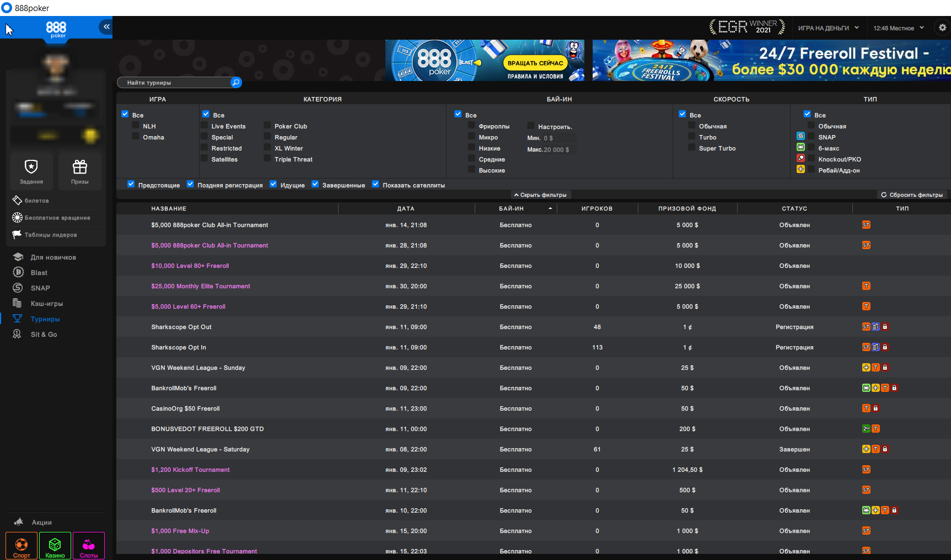The height and width of the screenshot is (560, 951).
Task: Click lock icon in Sharkscope Opt Out row
Action: click(885, 327)
